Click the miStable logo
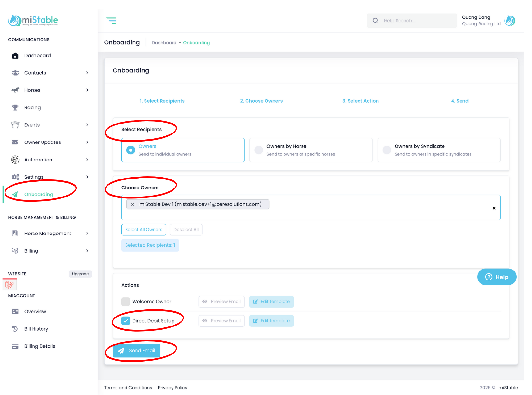 (33, 21)
